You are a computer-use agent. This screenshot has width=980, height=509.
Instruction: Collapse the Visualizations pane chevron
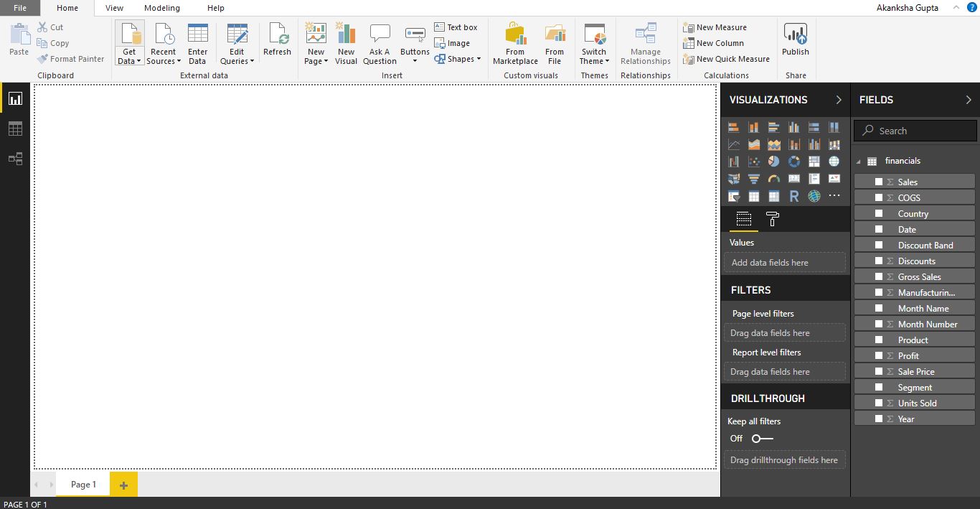[x=838, y=100]
